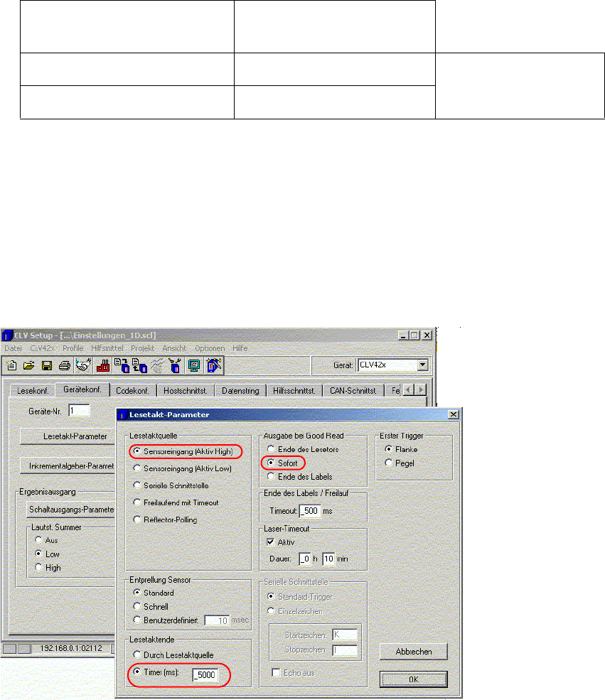Click the download to device icon
This screenshot has width=605, height=700.
pyautogui.click(x=122, y=365)
